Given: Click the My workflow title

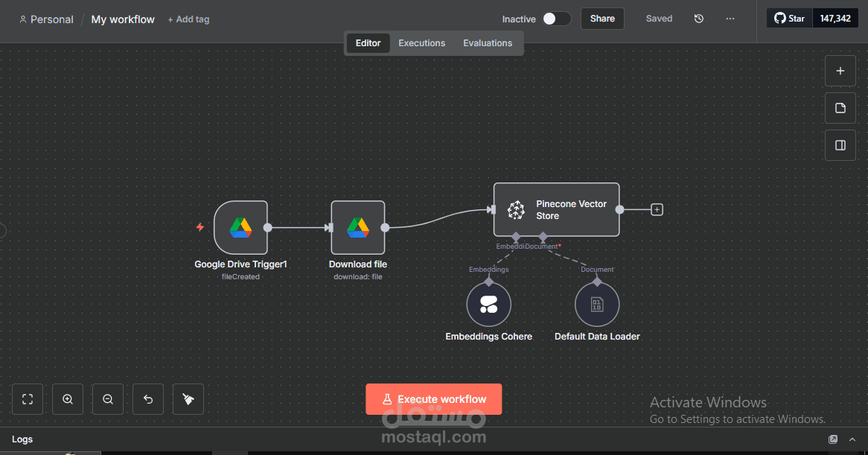Looking at the screenshot, I should (x=123, y=19).
